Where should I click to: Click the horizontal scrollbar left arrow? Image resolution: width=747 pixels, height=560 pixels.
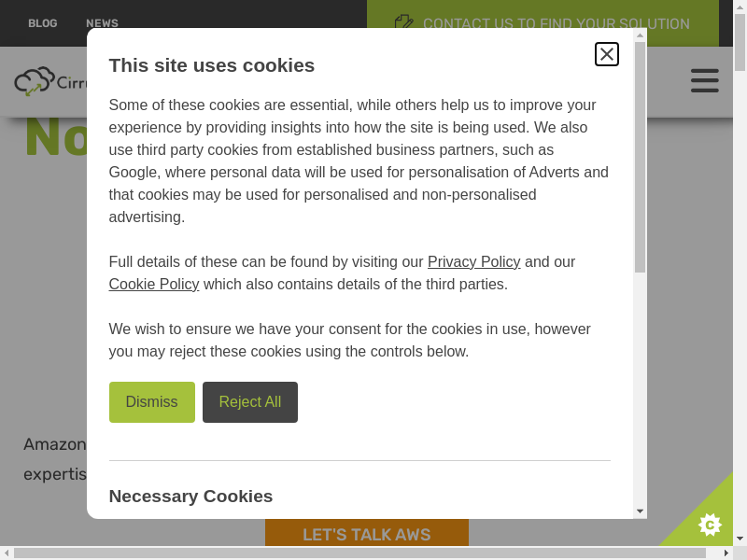point(7,553)
